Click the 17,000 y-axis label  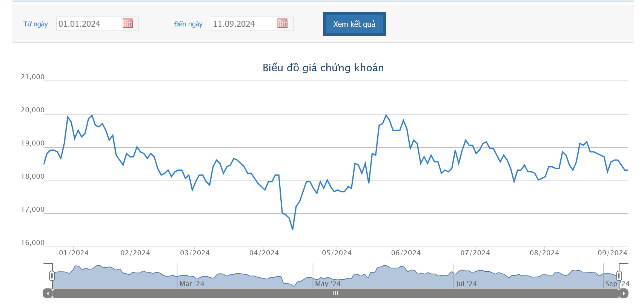click(32, 210)
